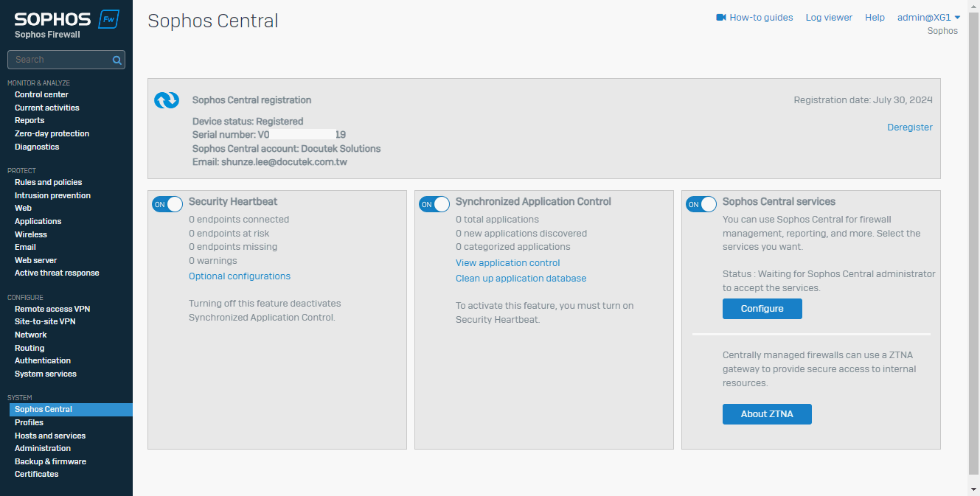Image resolution: width=980 pixels, height=496 pixels.
Task: Click the Help link
Action: (875, 17)
